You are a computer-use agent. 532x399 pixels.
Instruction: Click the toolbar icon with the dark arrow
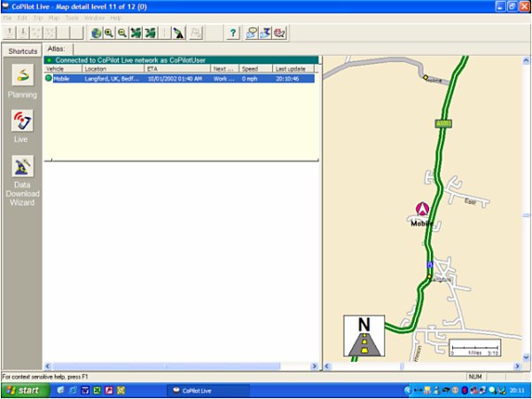[266, 33]
